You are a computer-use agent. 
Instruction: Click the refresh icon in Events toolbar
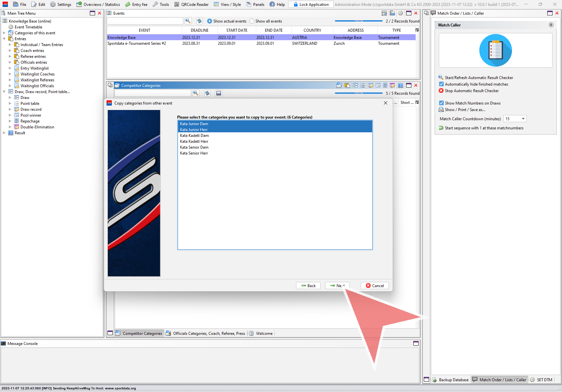[199, 21]
